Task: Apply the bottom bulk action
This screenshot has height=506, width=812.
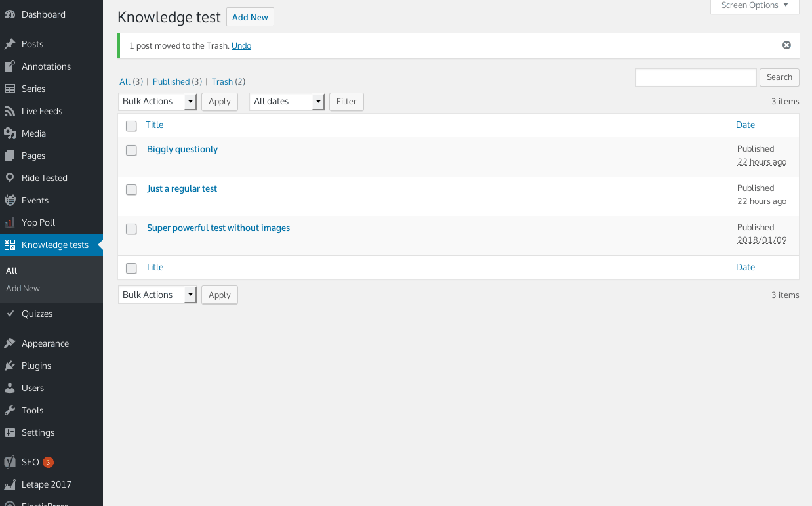Action: pyautogui.click(x=219, y=295)
